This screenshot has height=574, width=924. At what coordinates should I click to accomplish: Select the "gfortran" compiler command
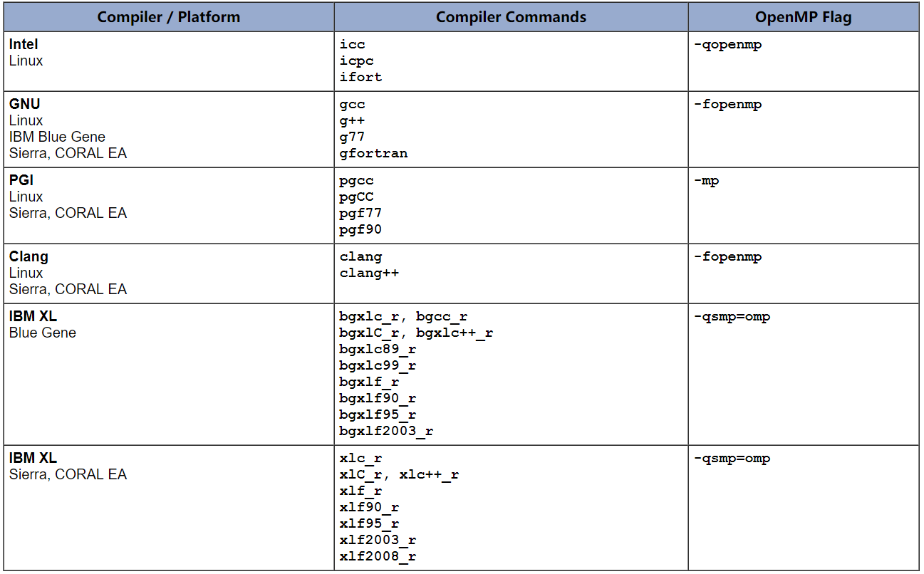click(x=373, y=154)
